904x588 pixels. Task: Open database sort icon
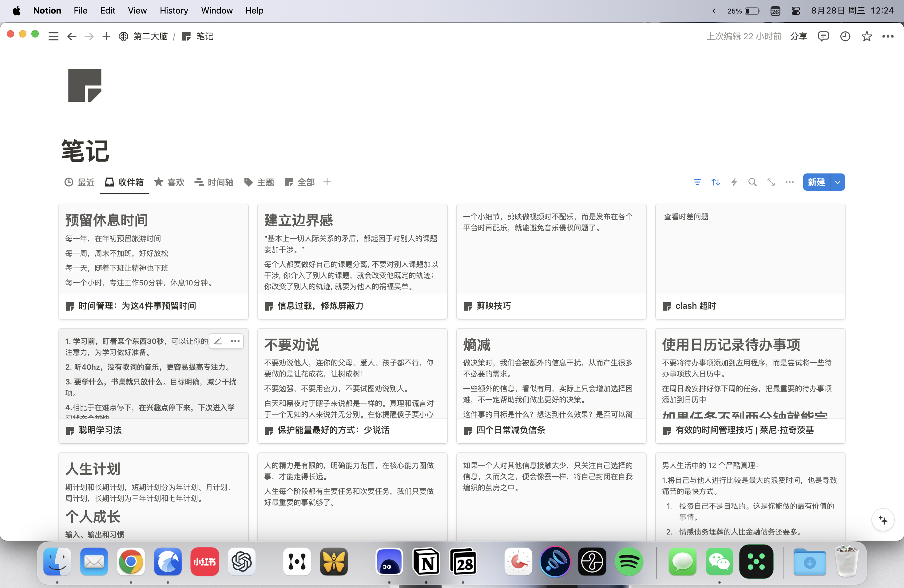[x=716, y=182]
